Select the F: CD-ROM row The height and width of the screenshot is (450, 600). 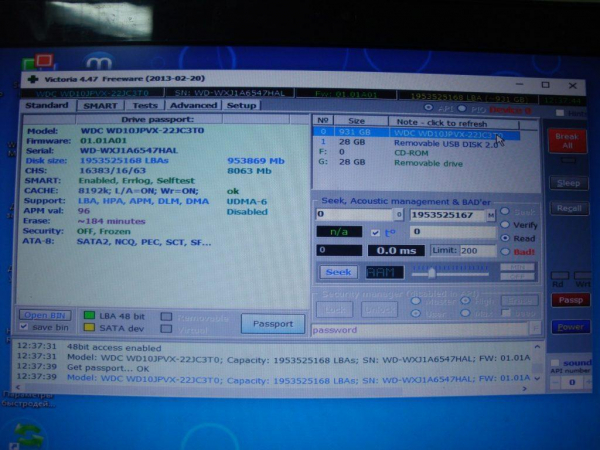point(416,153)
